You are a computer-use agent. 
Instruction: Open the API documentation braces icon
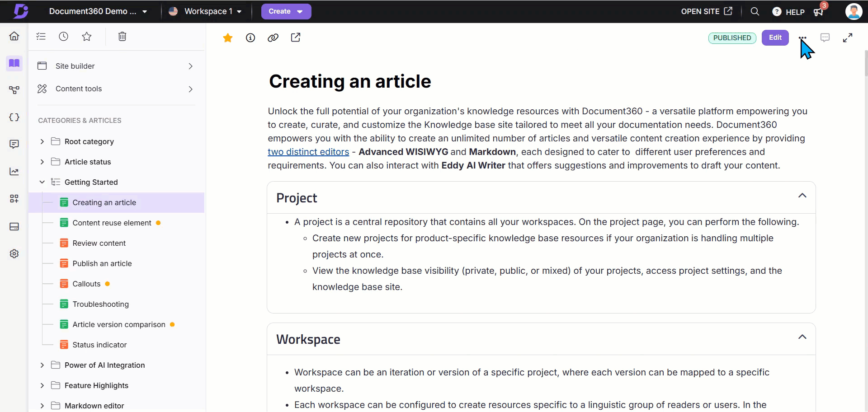point(14,117)
